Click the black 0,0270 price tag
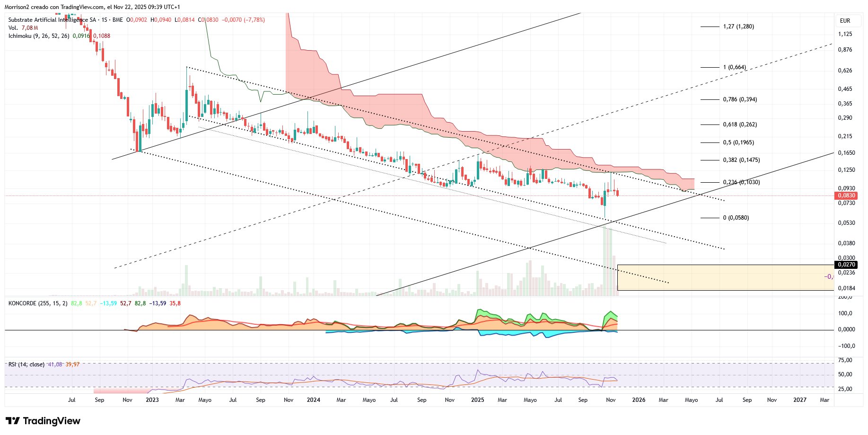 [x=846, y=265]
